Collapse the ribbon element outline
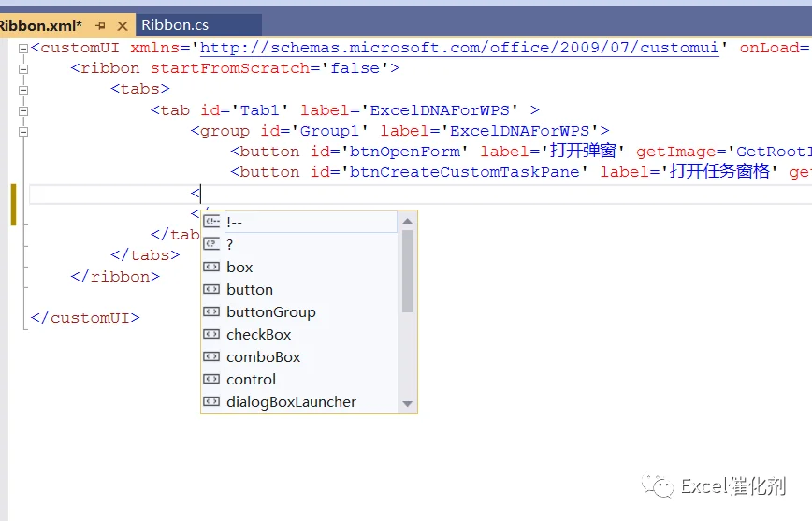Image resolution: width=812 pixels, height=521 pixels. pos(22,69)
